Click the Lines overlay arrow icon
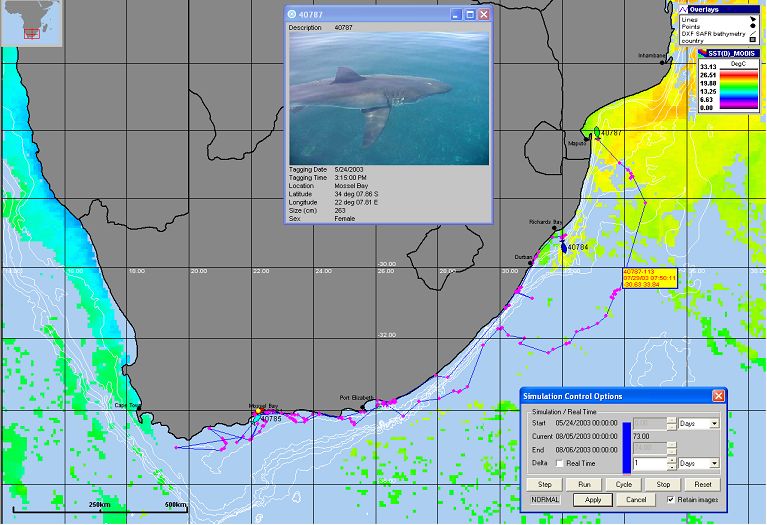The height and width of the screenshot is (525, 767). (750, 18)
